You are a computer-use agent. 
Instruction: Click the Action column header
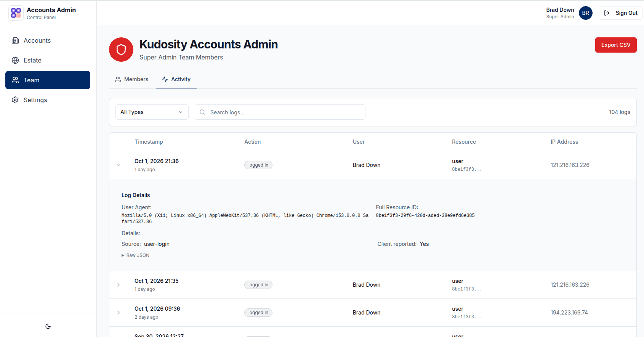click(253, 142)
